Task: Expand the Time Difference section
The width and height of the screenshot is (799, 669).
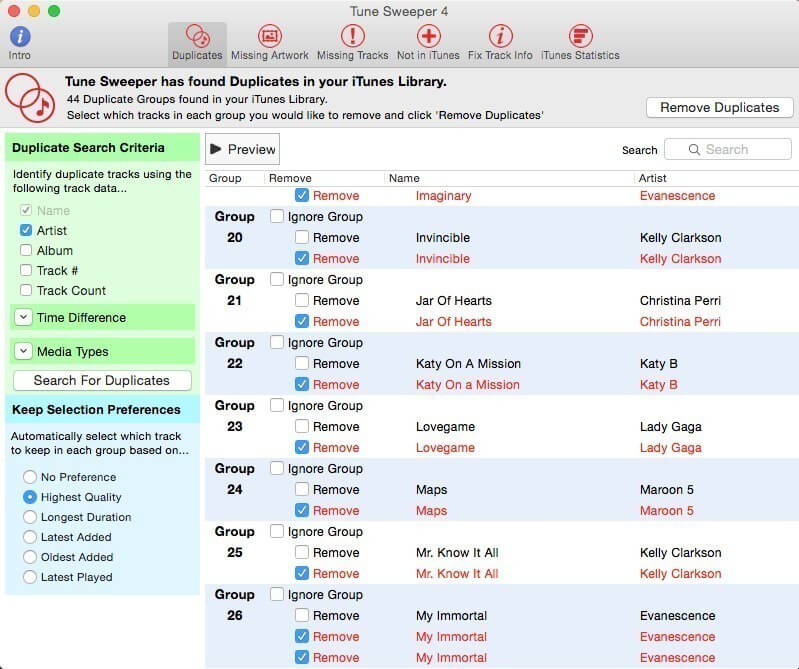Action: tap(23, 318)
